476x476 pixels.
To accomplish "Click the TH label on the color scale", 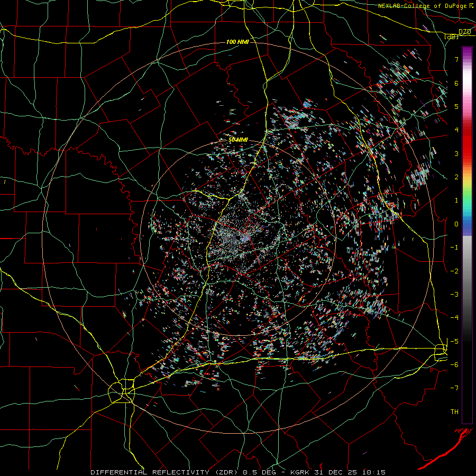I will [454, 412].
